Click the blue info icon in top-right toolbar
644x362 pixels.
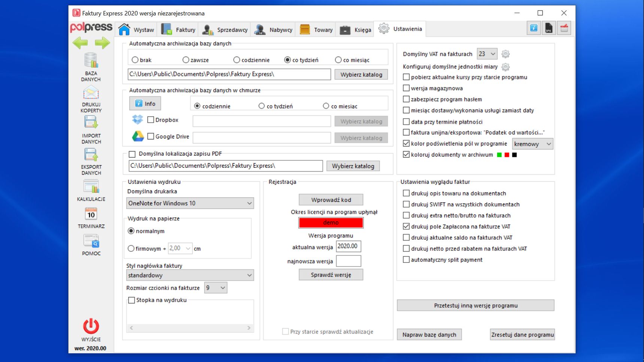(534, 28)
